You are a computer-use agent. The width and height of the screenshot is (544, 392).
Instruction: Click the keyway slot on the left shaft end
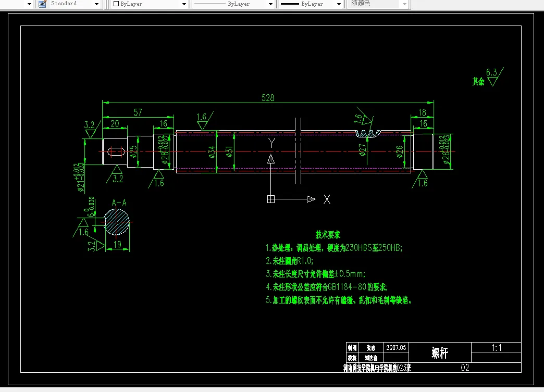[x=116, y=152]
